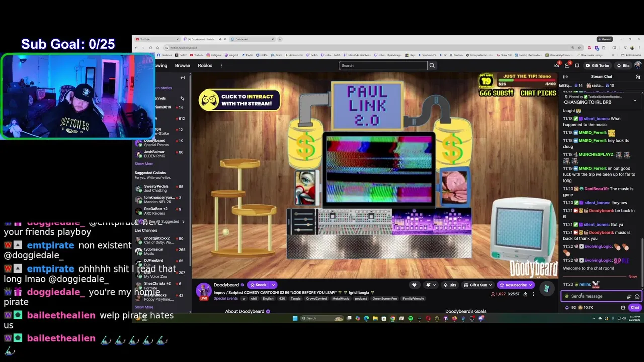Click the podcast tag
The image size is (644, 362).
pos(361,299)
